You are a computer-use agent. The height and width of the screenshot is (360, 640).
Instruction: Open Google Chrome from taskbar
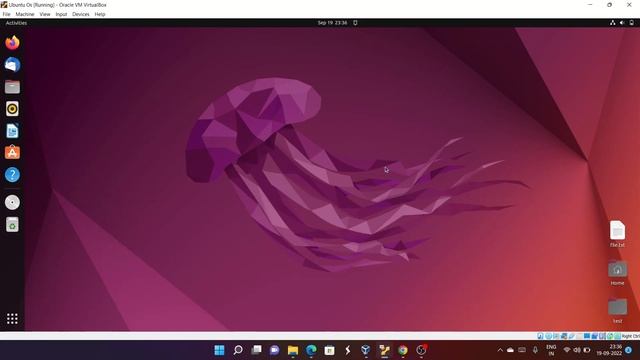[x=402, y=350]
